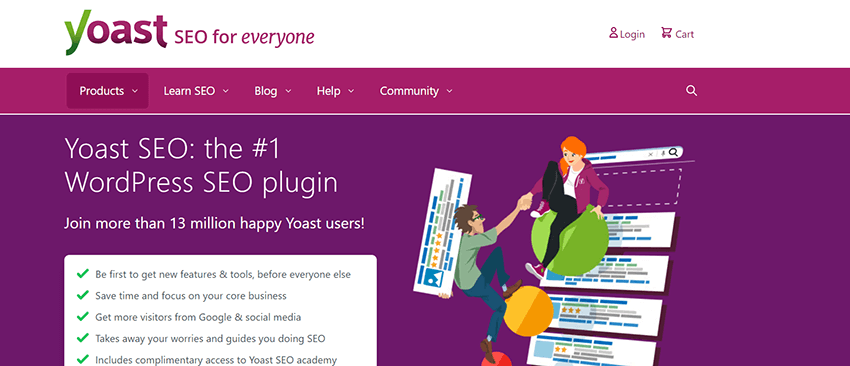
Task: Go to the Cart link
Action: (x=678, y=34)
